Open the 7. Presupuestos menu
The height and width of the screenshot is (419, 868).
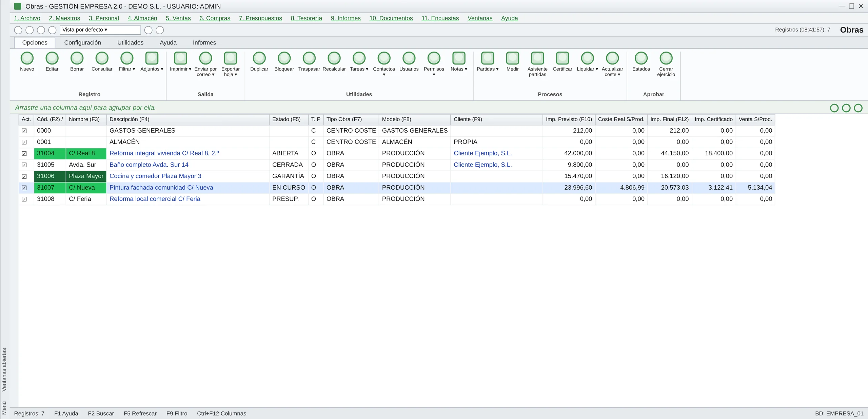pyautogui.click(x=260, y=18)
